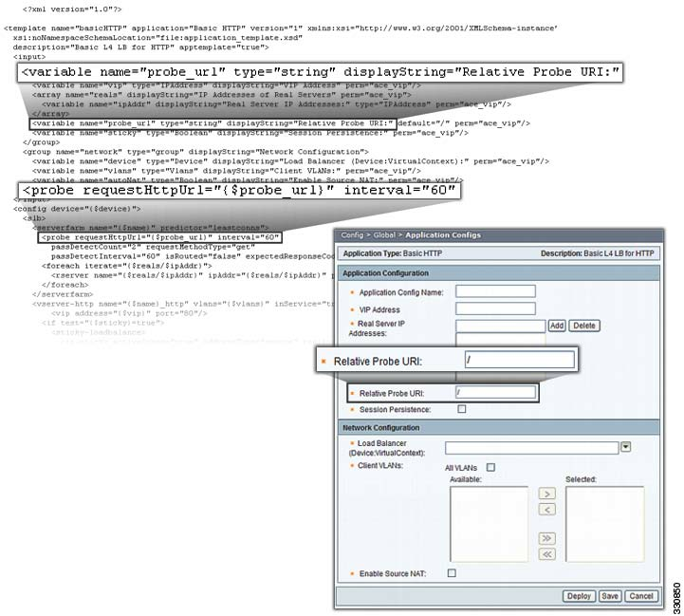The height and width of the screenshot is (616, 684).
Task: Toggle the Enable Source NAT checkbox
Action: point(451,573)
